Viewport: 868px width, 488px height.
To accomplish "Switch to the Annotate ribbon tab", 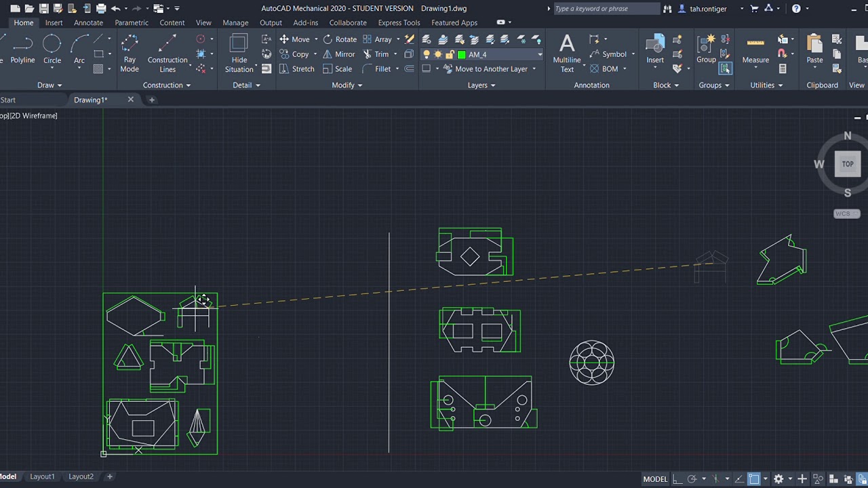I will point(88,22).
